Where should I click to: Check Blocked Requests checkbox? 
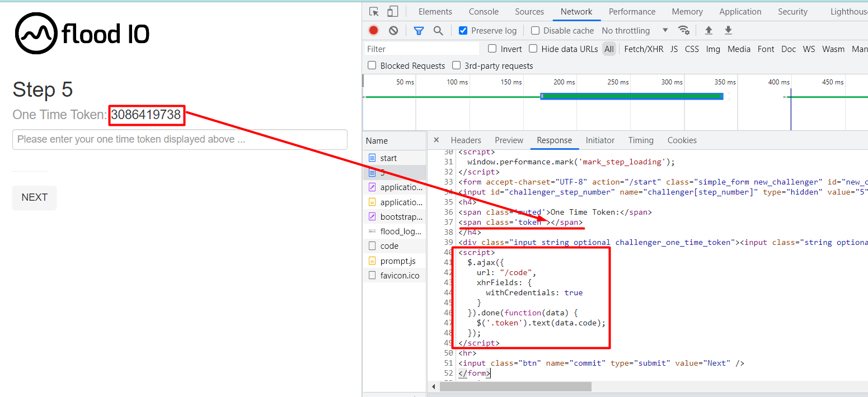[x=372, y=65]
